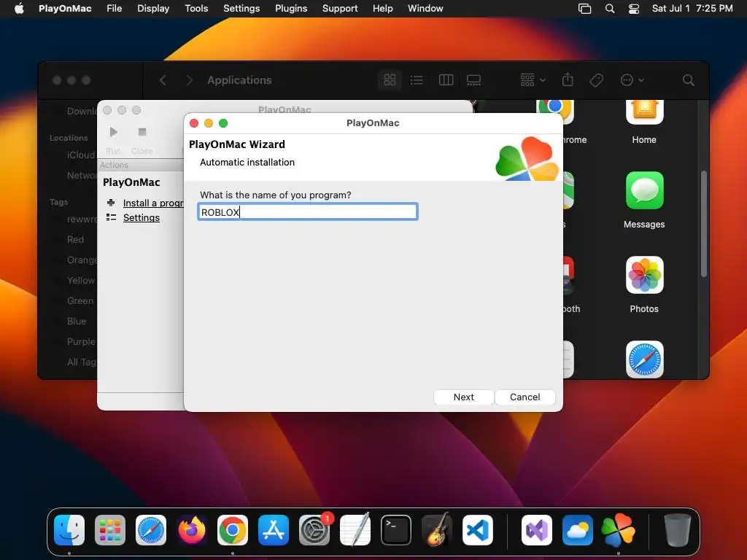Viewport: 747px width, 560px height.
Task: Switch Finder to icon view
Action: pos(390,79)
